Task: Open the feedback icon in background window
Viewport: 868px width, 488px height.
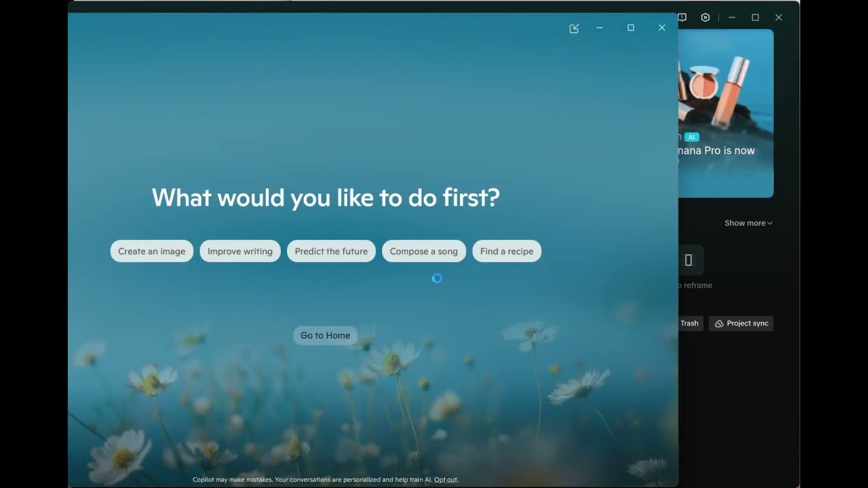Action: point(683,18)
